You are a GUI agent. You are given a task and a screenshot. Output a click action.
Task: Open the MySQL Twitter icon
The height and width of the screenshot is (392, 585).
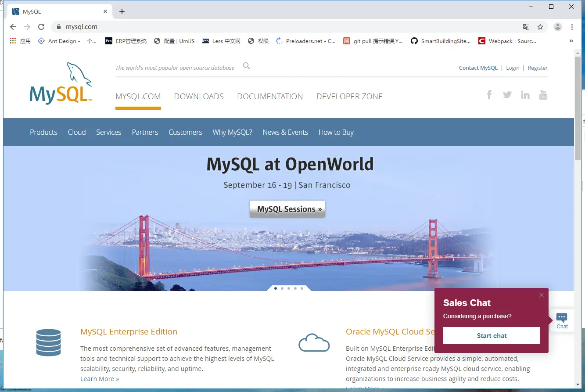tap(507, 95)
